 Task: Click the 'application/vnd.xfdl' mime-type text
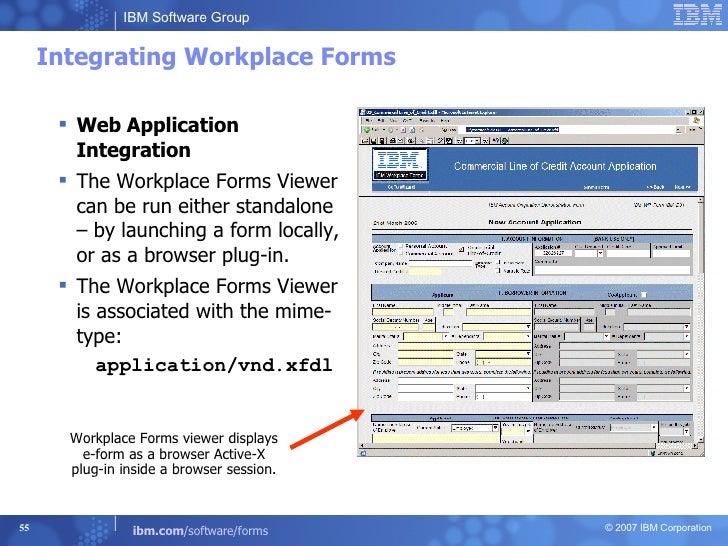click(x=214, y=365)
